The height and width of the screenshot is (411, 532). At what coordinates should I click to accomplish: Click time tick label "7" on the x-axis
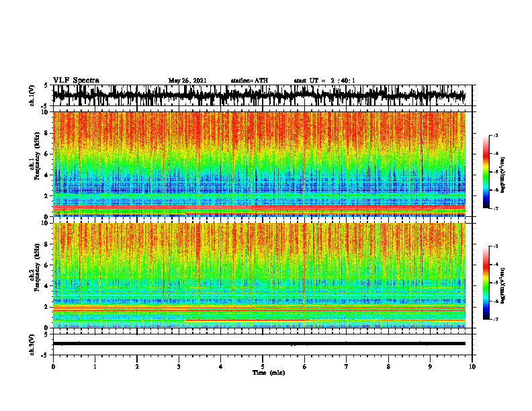point(347,367)
